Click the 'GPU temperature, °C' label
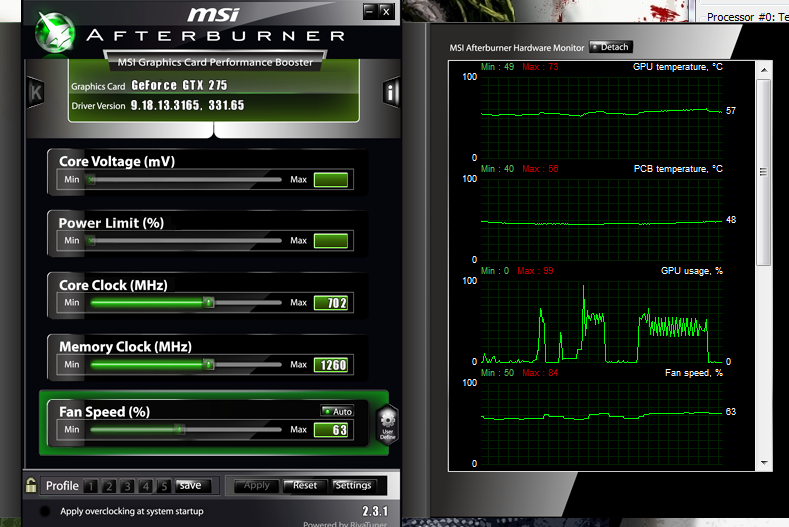789x527 pixels. tap(677, 66)
